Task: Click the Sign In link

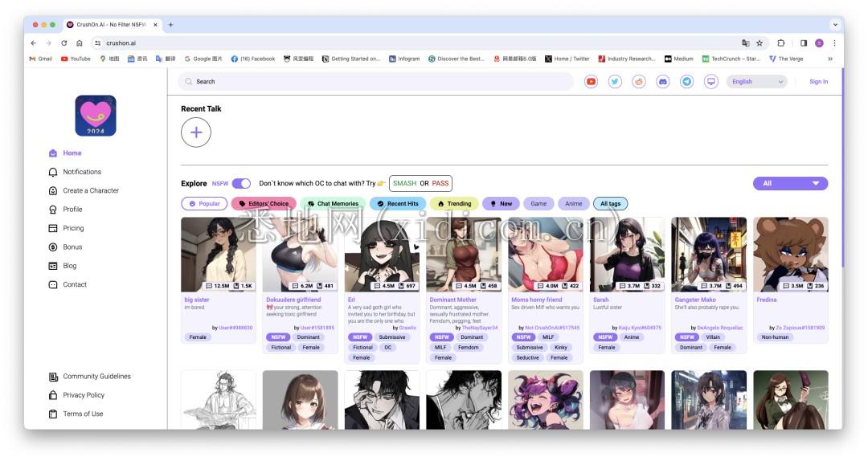Action: [818, 81]
